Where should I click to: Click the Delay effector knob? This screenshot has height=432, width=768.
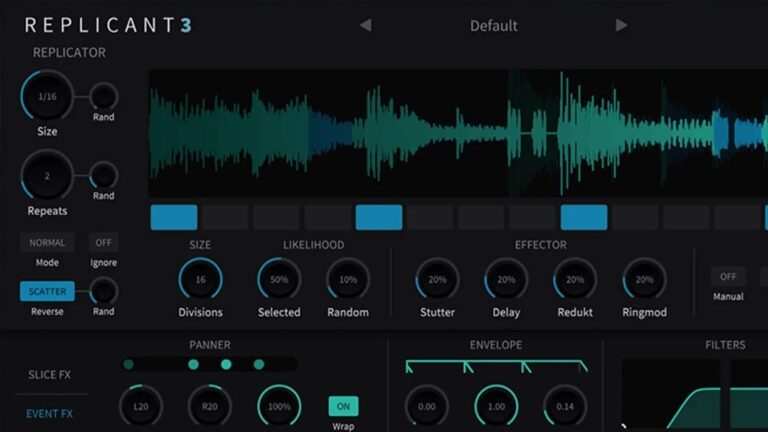click(506, 279)
